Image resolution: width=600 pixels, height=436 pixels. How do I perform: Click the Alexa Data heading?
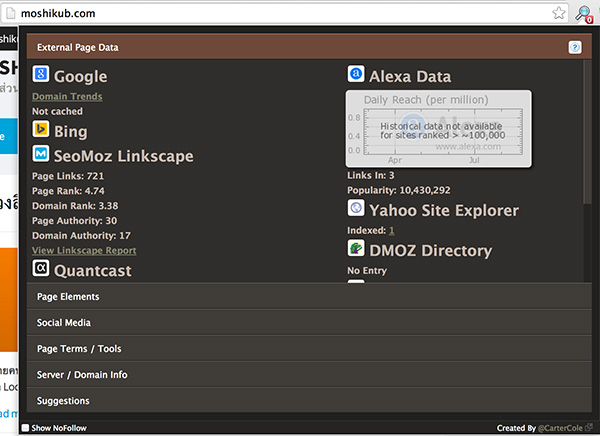pos(410,77)
